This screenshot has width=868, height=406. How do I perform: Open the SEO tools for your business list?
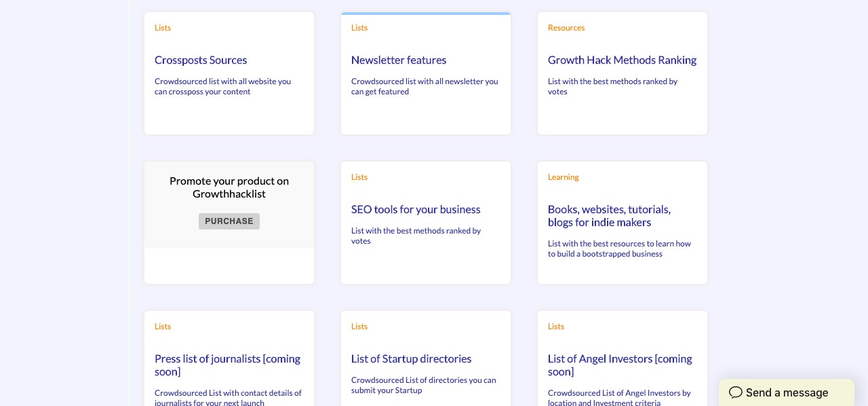click(x=416, y=209)
